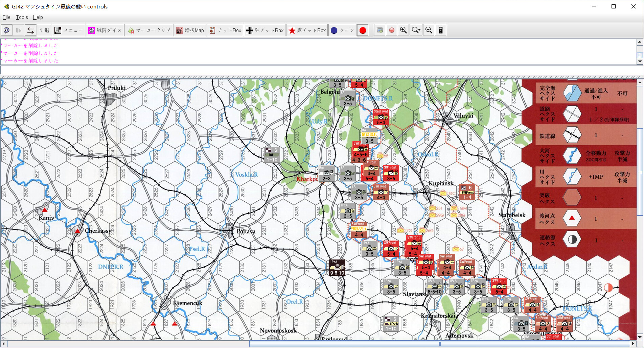Viewport: 644px width, 348px height.
Task: Select the 9-6-10 black panzer counter
Action: click(337, 268)
